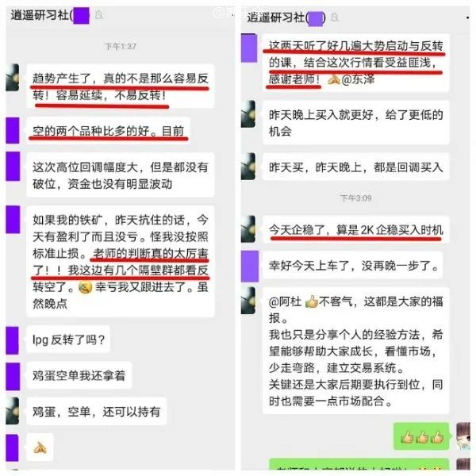
Task: Tap the '@东泽' mention in the message
Action: tap(358, 79)
